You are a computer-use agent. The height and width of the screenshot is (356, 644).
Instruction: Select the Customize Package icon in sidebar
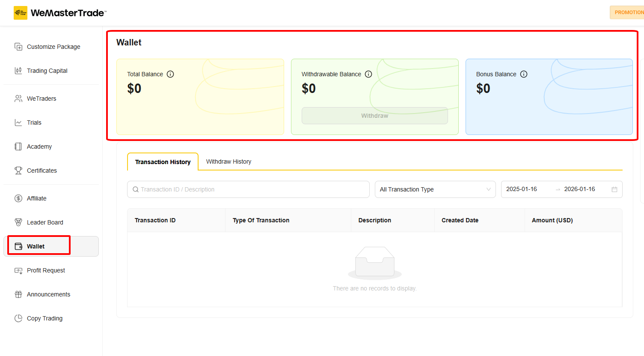[x=18, y=46]
